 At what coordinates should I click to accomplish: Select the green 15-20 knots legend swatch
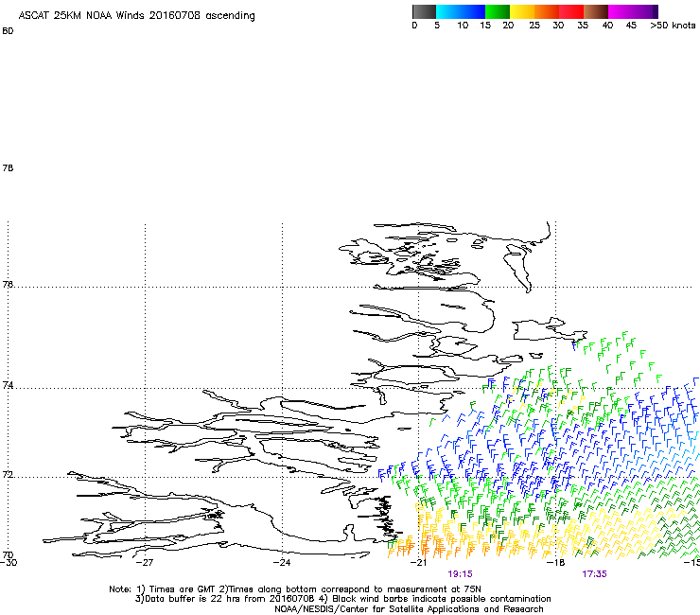(498, 11)
